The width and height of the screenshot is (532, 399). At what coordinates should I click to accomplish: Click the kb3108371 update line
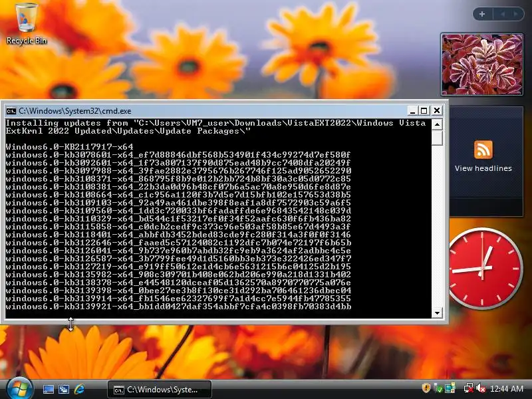click(178, 179)
